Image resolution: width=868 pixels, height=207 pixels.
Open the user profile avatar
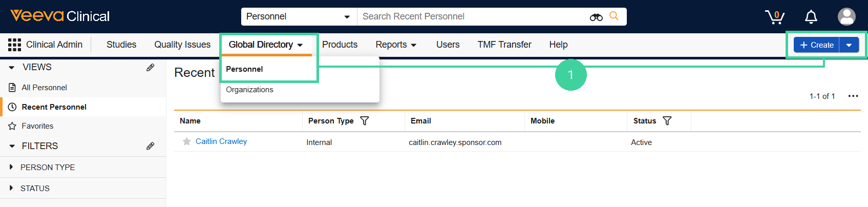(846, 16)
